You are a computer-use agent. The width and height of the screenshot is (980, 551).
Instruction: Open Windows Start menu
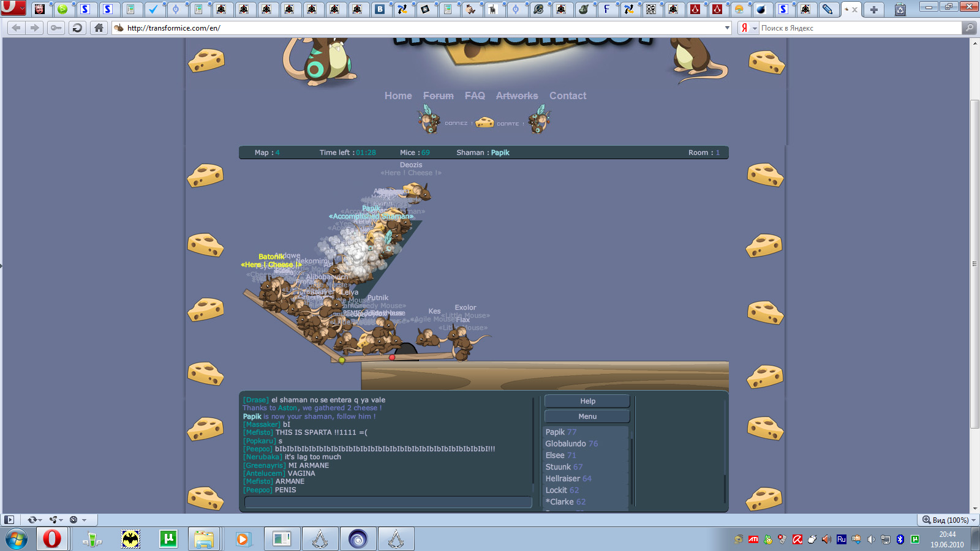click(x=17, y=539)
